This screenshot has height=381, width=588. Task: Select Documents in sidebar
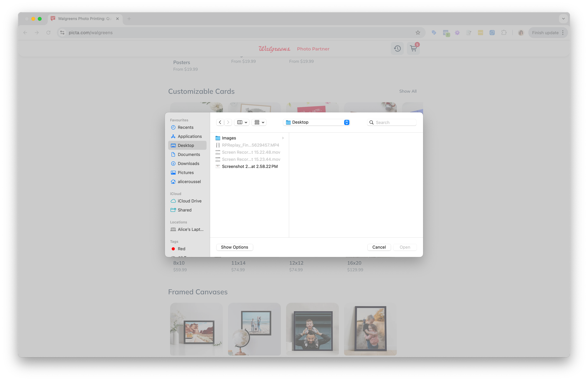pos(189,154)
